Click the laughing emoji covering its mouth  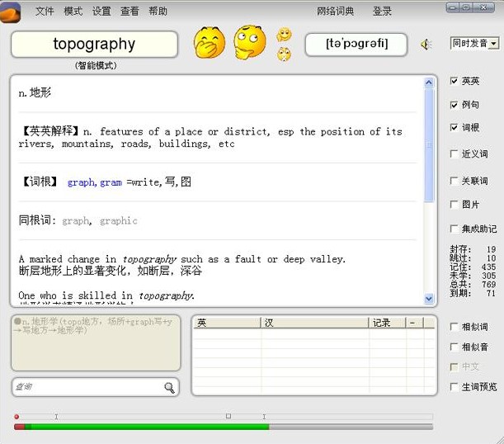tap(210, 42)
